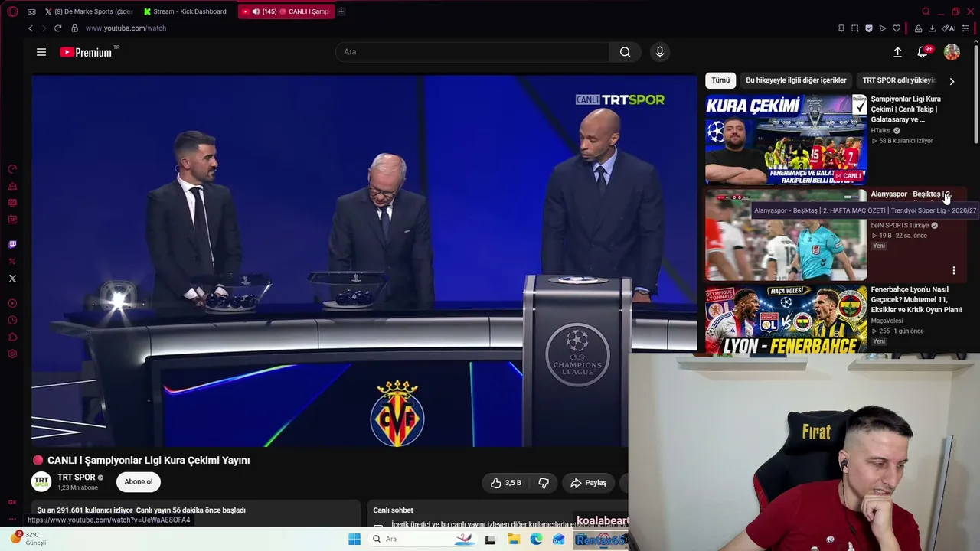Image resolution: width=980 pixels, height=551 pixels.
Task: Click the YouTube search magnifier button
Action: [626, 52]
